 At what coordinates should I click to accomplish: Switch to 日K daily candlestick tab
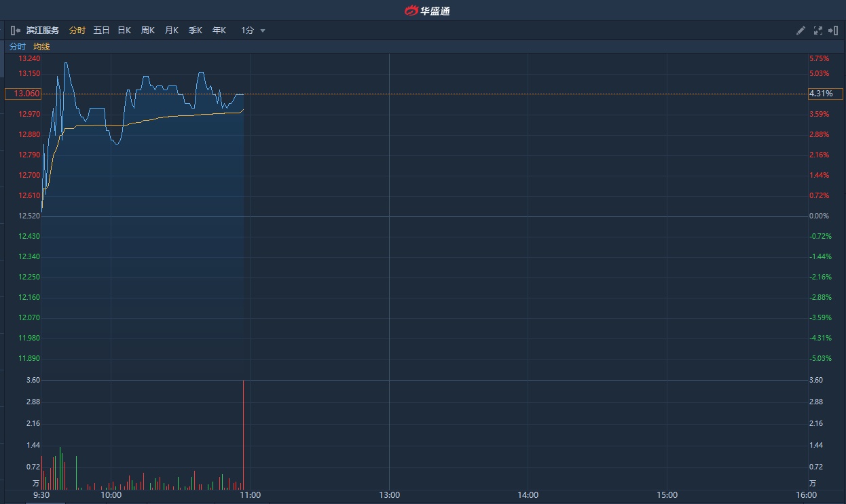(124, 31)
